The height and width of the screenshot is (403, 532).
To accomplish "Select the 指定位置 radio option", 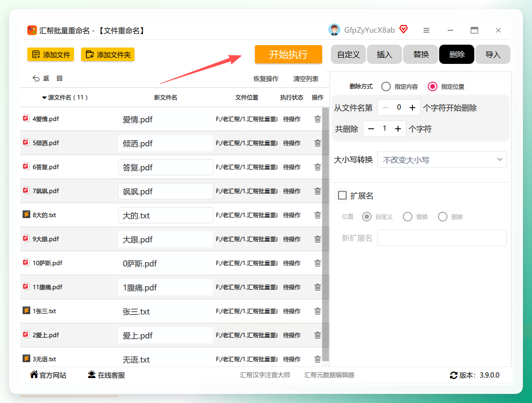I will (x=432, y=86).
